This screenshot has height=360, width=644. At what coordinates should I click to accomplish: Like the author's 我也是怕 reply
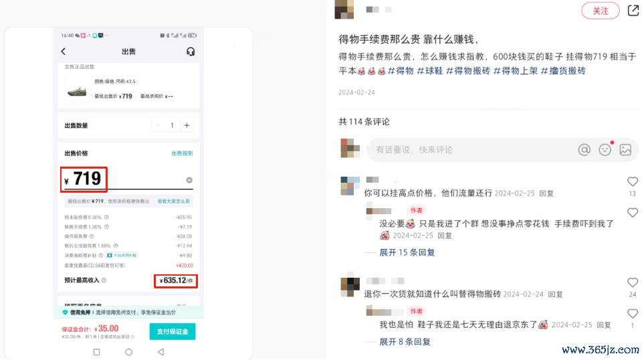[633, 313]
